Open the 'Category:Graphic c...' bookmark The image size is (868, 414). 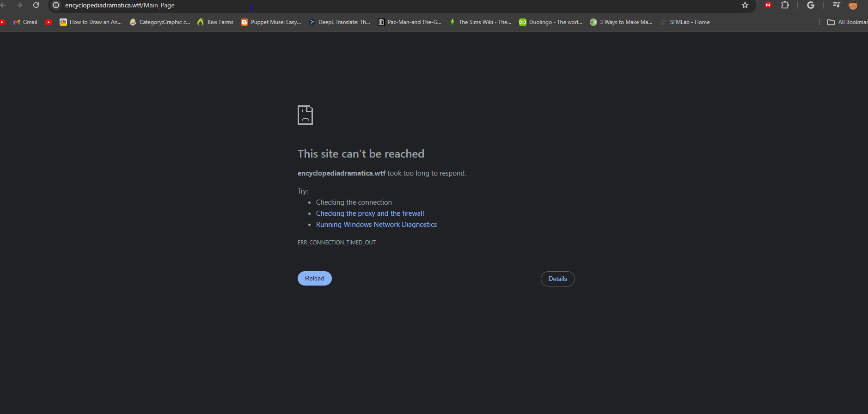tap(160, 22)
